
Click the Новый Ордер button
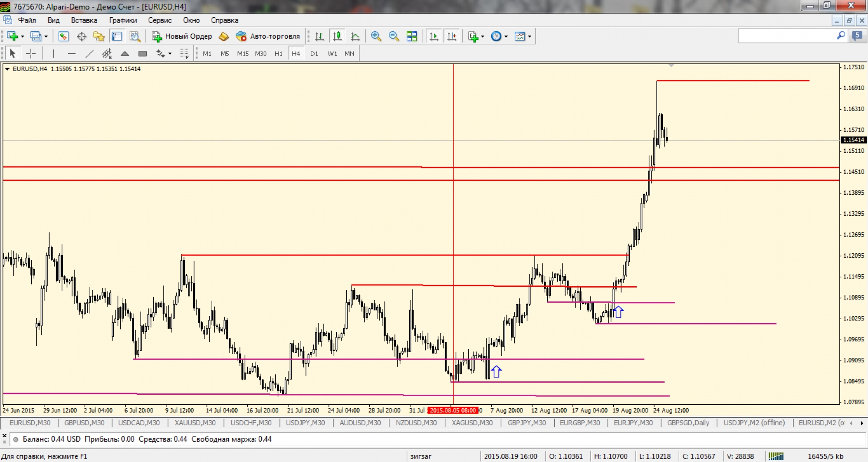pyautogui.click(x=182, y=36)
